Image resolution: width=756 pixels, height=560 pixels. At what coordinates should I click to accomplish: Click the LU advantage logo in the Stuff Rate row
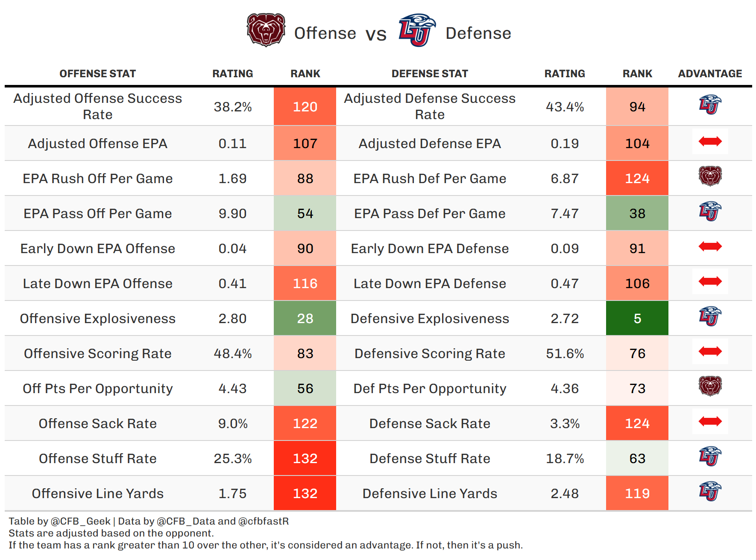710,457
